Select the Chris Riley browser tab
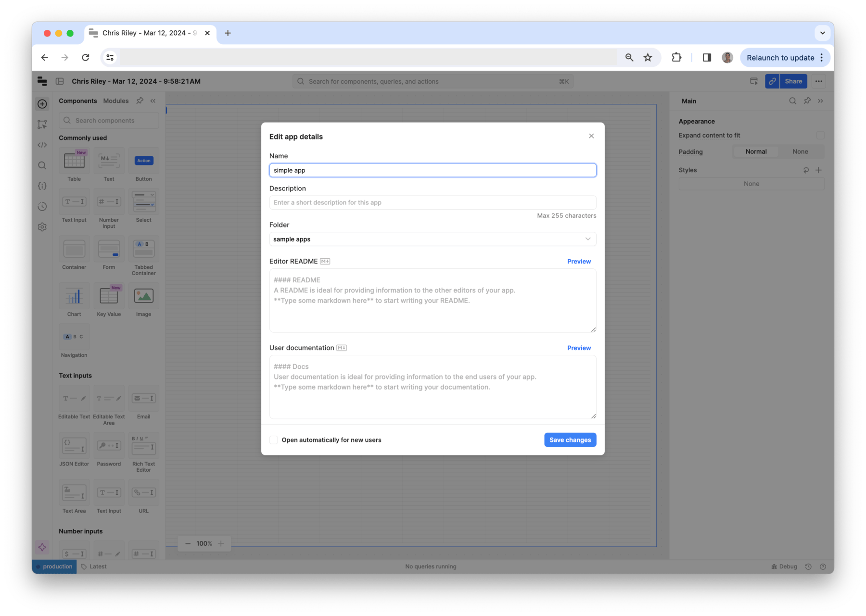The image size is (866, 616). pos(150,33)
